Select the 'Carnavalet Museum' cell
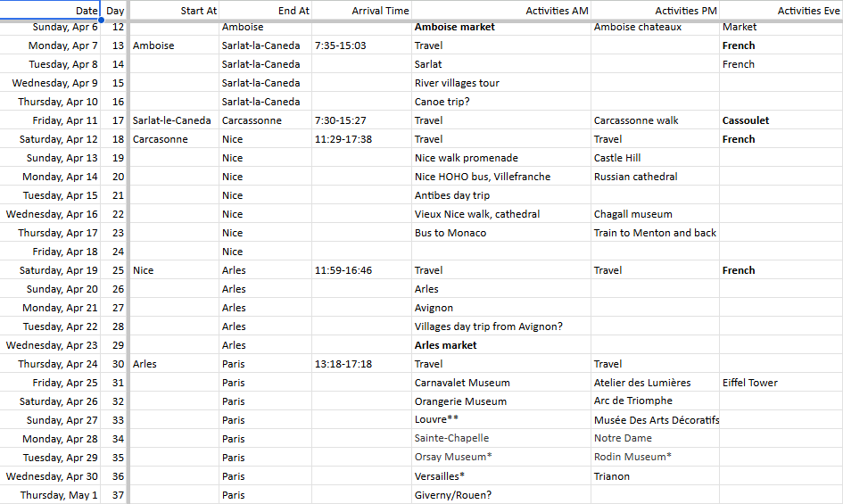843x504 pixels. point(501,383)
